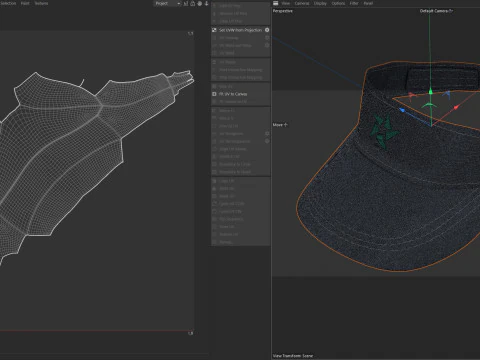Open the UV editor Selection menu
The width and height of the screenshot is (480, 360).
coord(8,3)
